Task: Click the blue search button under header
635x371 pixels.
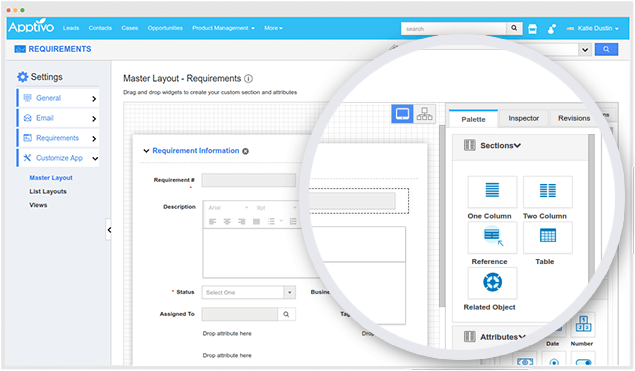Action: 606,49
